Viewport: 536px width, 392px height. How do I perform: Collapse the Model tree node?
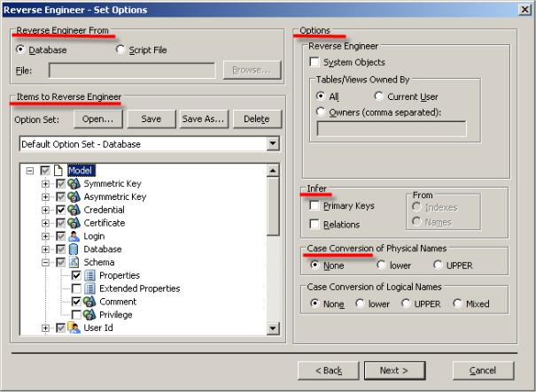pos(30,171)
